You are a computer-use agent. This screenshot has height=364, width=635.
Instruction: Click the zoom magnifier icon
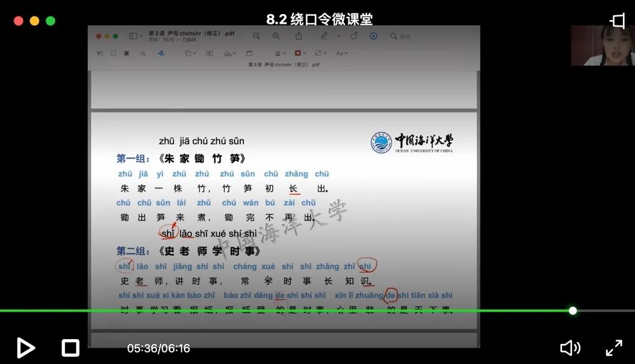276,35
